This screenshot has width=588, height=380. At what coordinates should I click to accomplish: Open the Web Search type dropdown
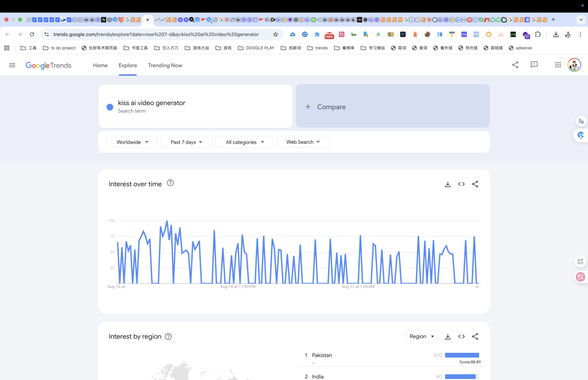(303, 142)
